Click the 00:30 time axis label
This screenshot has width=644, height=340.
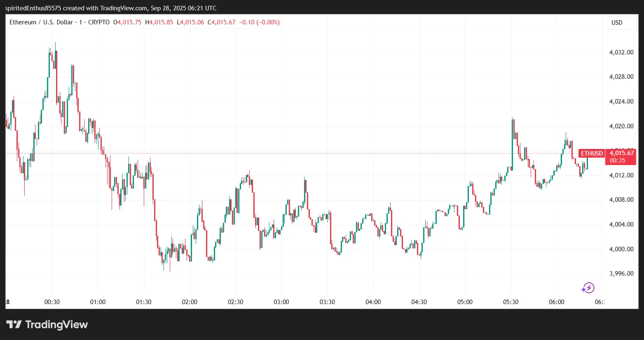(x=52, y=302)
